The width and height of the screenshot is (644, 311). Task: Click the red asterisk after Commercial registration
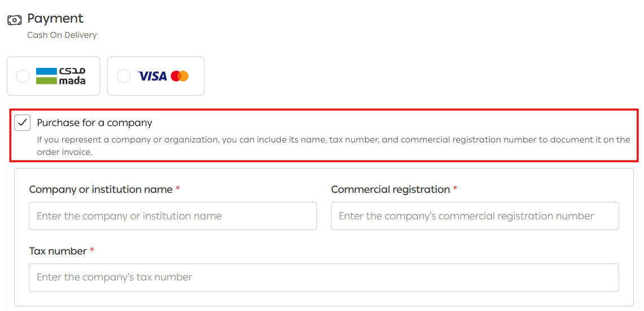(x=455, y=189)
